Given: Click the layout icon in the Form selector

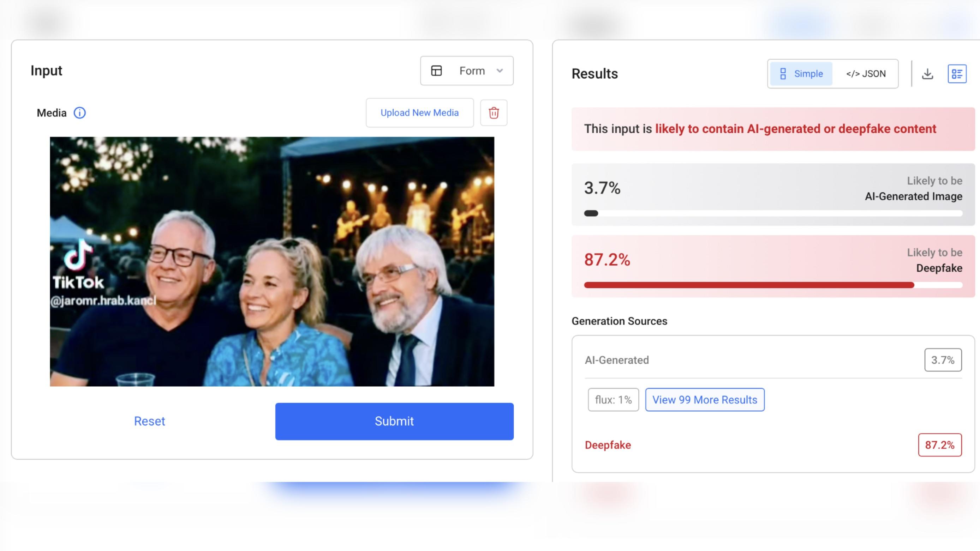Looking at the screenshot, I should (436, 71).
